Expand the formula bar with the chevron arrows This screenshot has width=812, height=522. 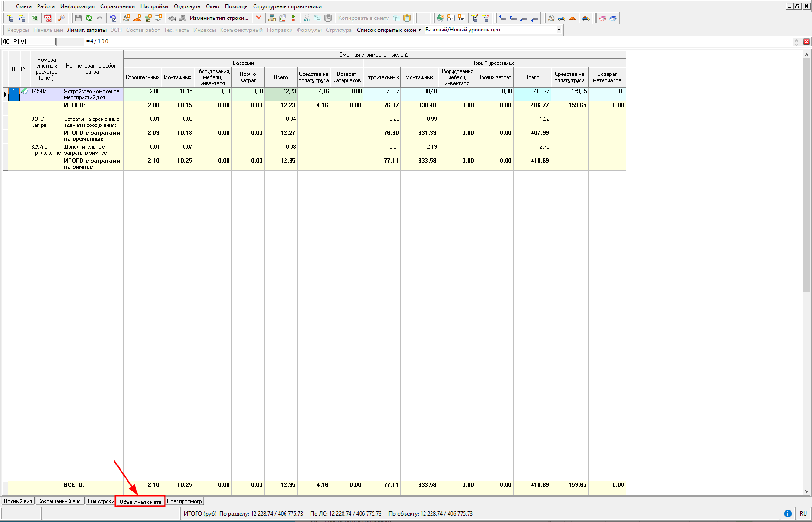[796, 42]
